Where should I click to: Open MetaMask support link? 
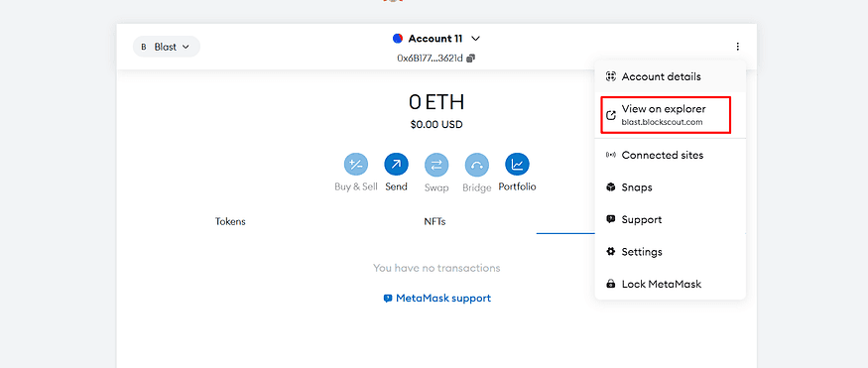437,299
